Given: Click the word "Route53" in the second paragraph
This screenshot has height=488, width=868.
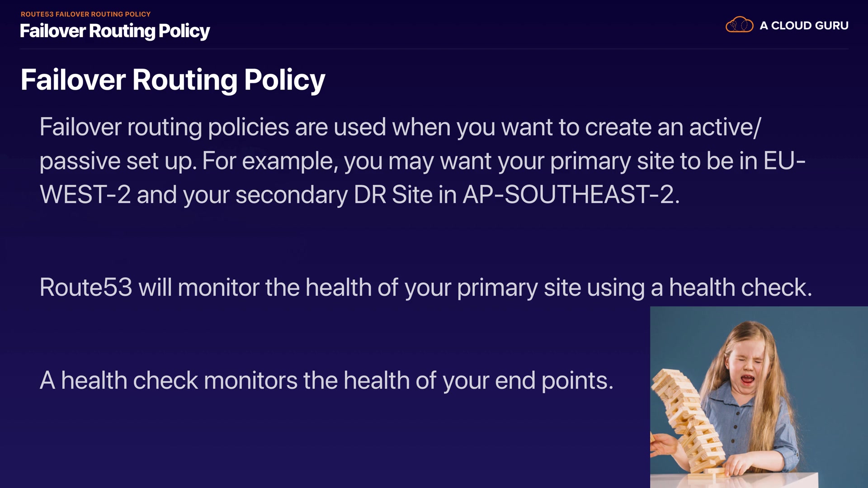Looking at the screenshot, I should click(86, 287).
